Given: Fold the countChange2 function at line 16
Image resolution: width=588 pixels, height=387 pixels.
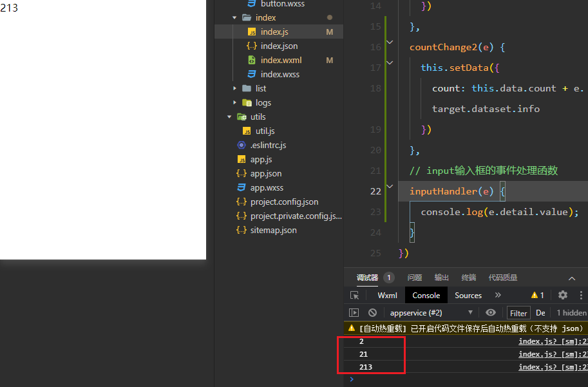Looking at the screenshot, I should 389,42.
